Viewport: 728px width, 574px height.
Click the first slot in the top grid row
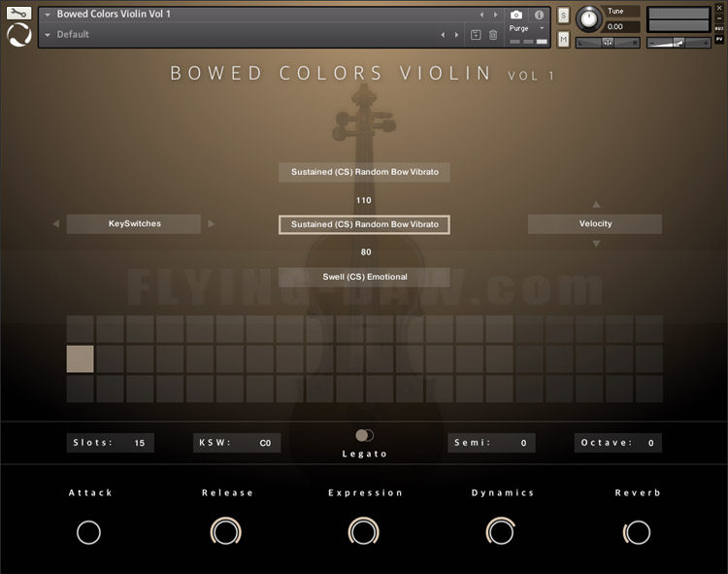(80, 329)
